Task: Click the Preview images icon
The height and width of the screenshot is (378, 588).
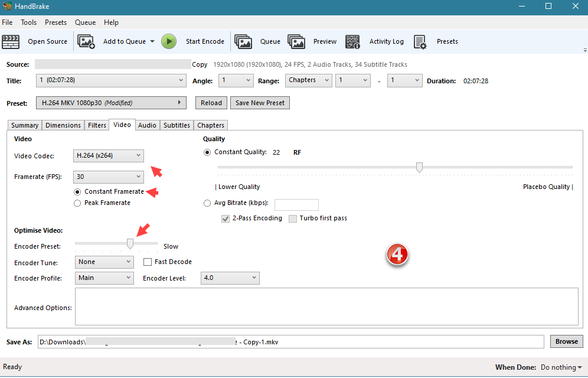Action: tap(296, 41)
